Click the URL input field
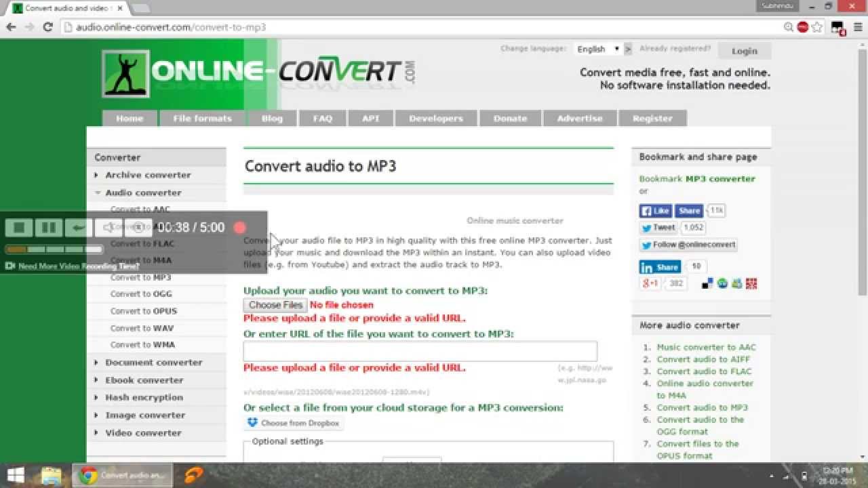The image size is (868, 488). [420, 351]
